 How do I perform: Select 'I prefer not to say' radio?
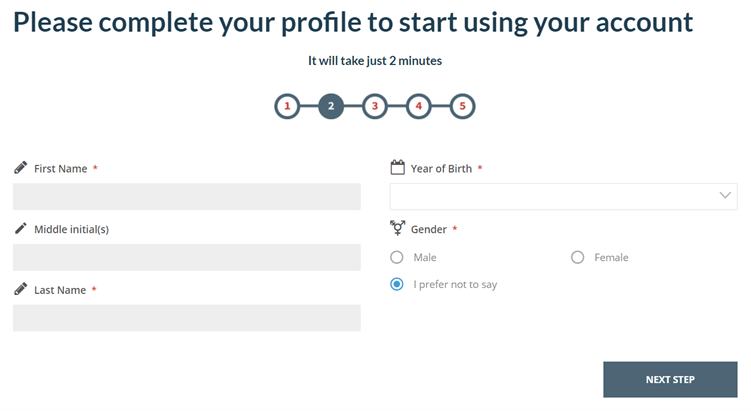(397, 284)
